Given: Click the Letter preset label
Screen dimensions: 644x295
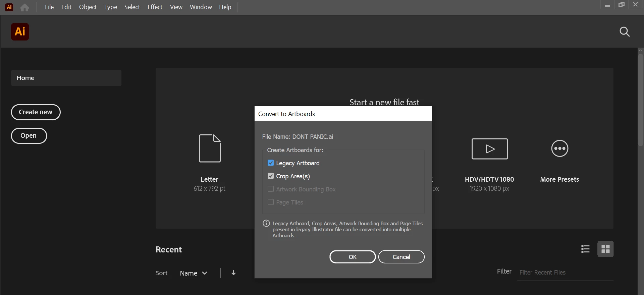Looking at the screenshot, I should [209, 179].
